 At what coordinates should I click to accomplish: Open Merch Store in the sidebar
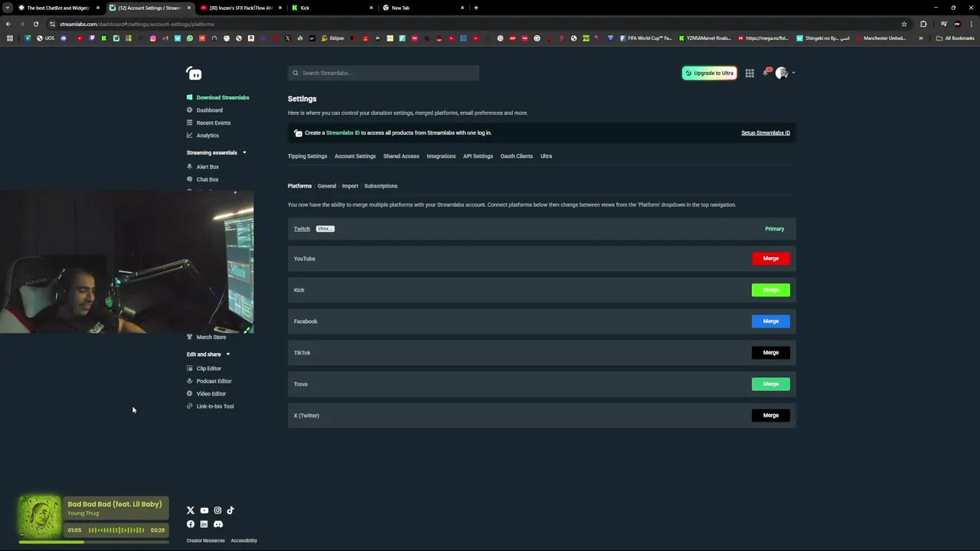tap(211, 337)
